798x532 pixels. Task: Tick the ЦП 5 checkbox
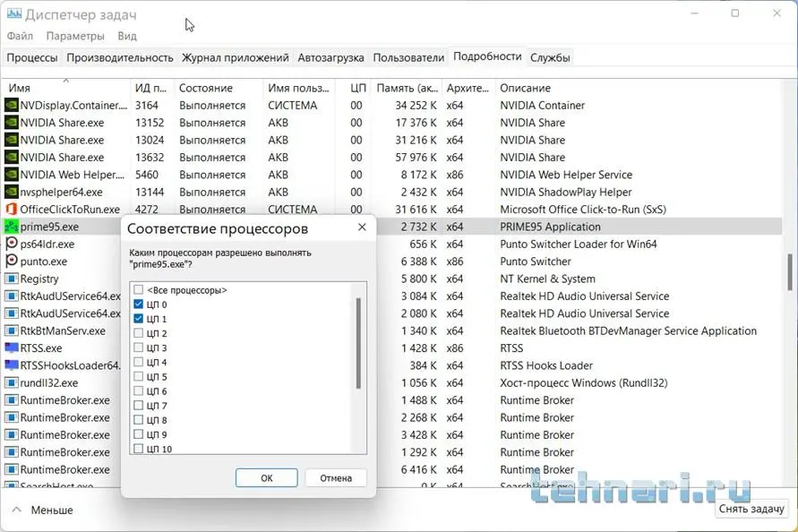pos(139,376)
